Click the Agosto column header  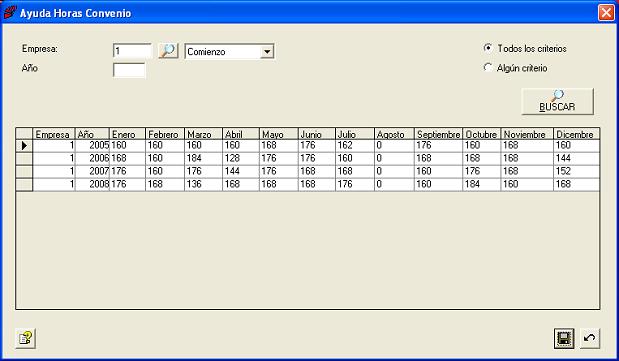394,134
